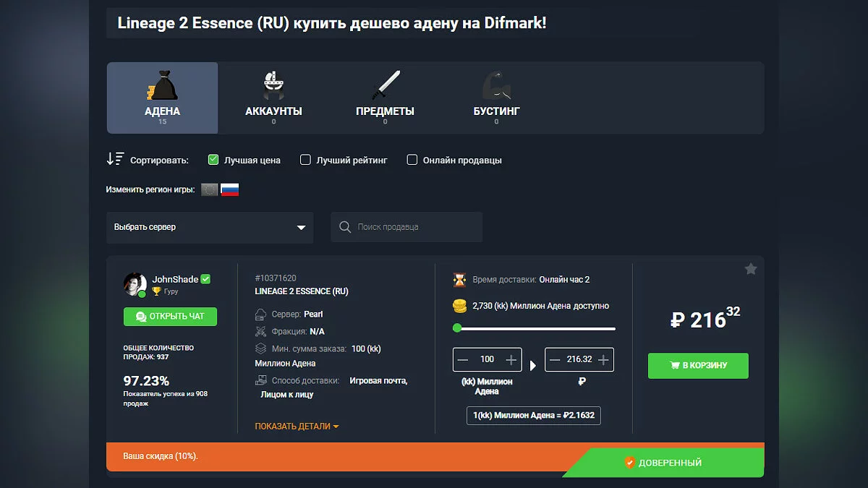Switch to the Бустинг tab
Image resolution: width=868 pixels, height=488 pixels.
[x=496, y=98]
